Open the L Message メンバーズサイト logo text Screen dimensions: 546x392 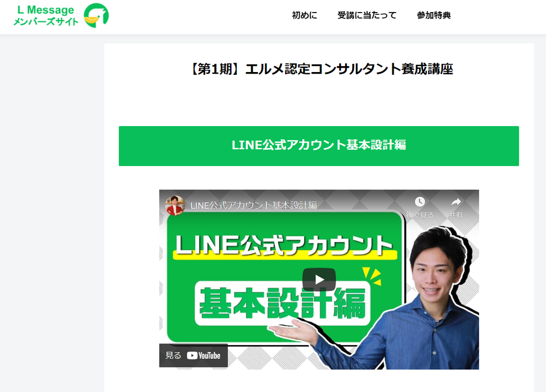pos(46,16)
